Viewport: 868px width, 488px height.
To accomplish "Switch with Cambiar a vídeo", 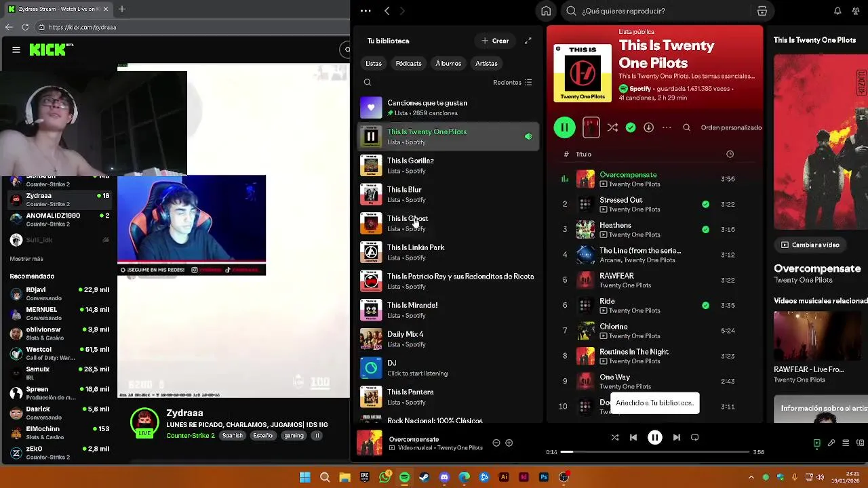I will [x=810, y=245].
